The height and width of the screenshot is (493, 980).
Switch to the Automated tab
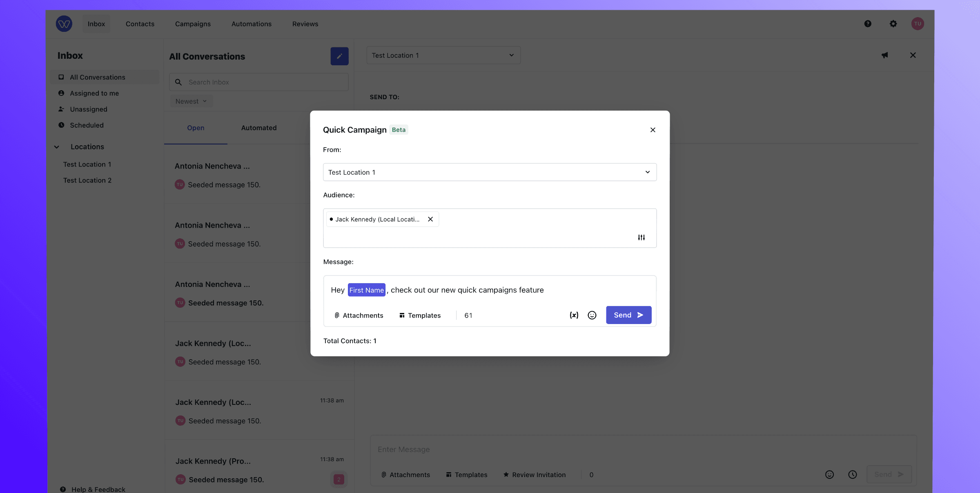pos(258,128)
